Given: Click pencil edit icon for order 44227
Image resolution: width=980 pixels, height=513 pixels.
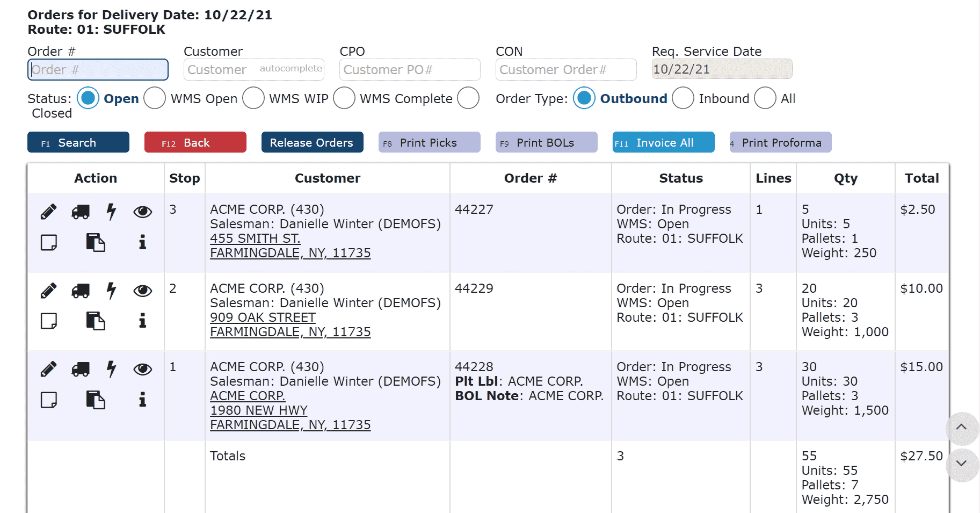Looking at the screenshot, I should (48, 212).
